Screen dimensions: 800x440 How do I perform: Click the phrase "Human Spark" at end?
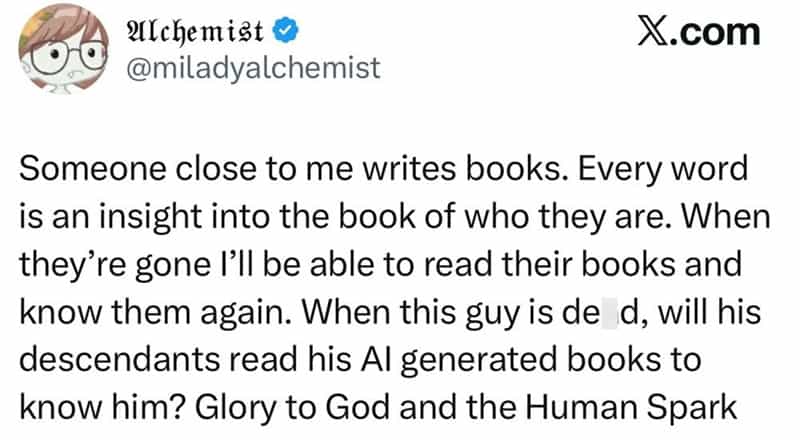pyautogui.click(x=632, y=409)
